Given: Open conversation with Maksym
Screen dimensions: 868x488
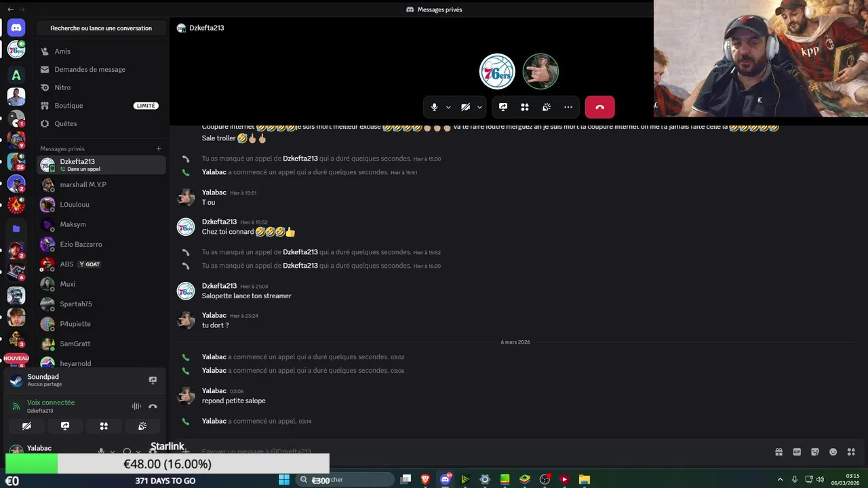Looking at the screenshot, I should (x=101, y=224).
